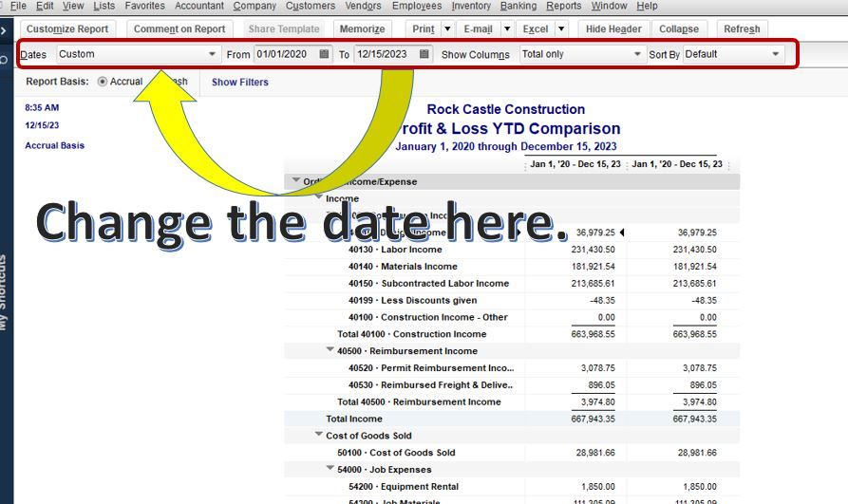Open the Accountant menu

(199, 6)
